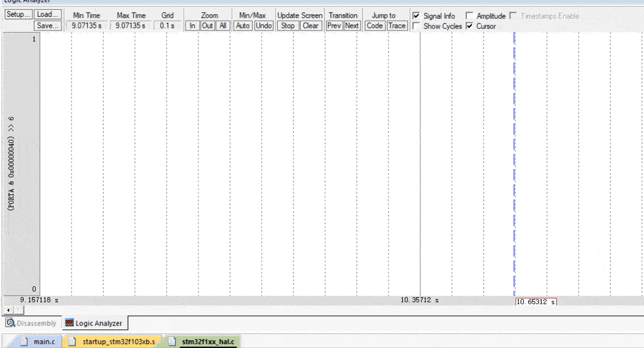The width and height of the screenshot is (644, 348).
Task: Zoom Out on the waveform
Action: click(207, 25)
